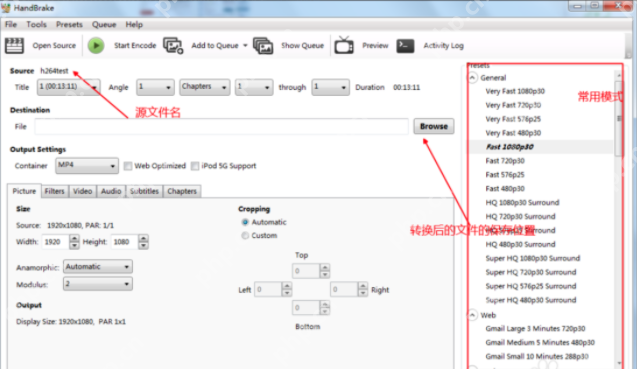Click the destination File path field
The width and height of the screenshot is (637, 369).
point(221,126)
